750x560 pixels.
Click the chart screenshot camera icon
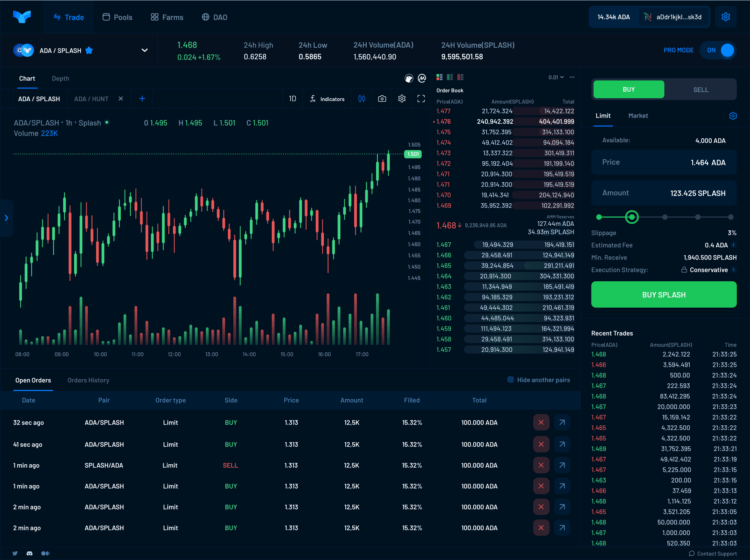coord(382,99)
